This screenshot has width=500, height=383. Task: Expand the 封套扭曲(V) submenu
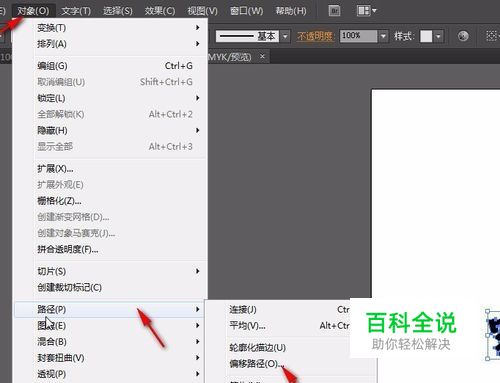(110, 358)
